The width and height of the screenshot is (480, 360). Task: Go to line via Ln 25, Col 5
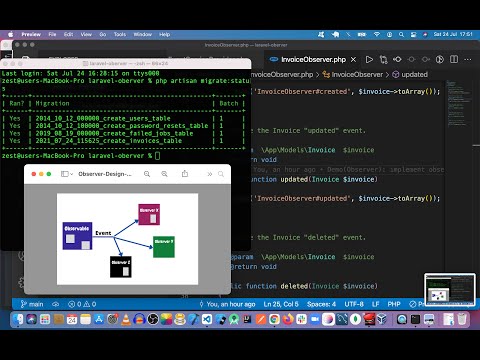pyautogui.click(x=281, y=304)
